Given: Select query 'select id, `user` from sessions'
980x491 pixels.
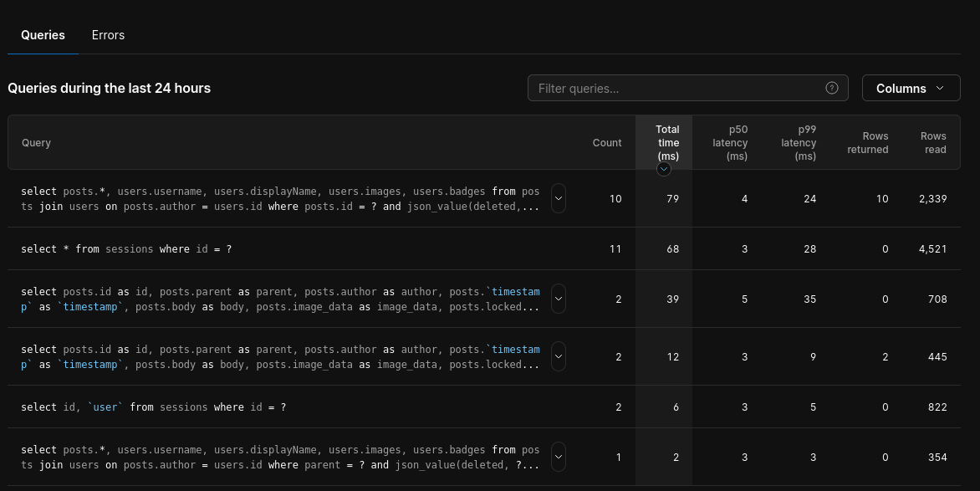Looking at the screenshot, I should [153, 407].
